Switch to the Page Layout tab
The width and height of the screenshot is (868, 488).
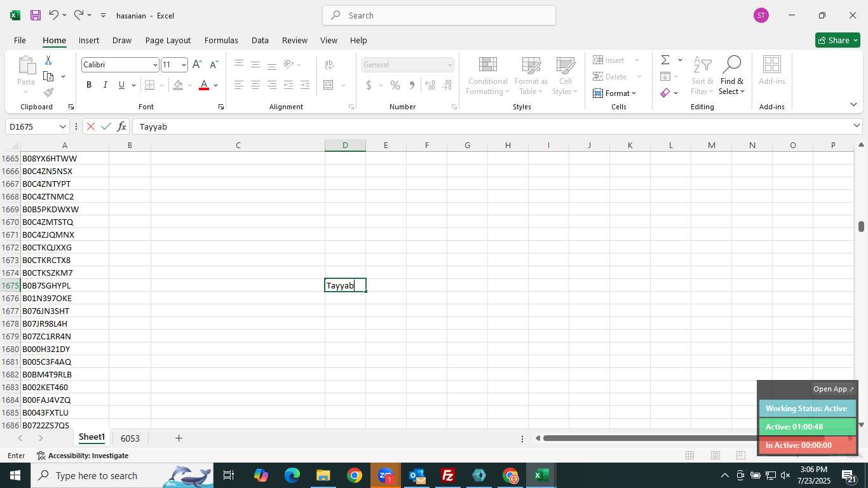pyautogui.click(x=168, y=40)
